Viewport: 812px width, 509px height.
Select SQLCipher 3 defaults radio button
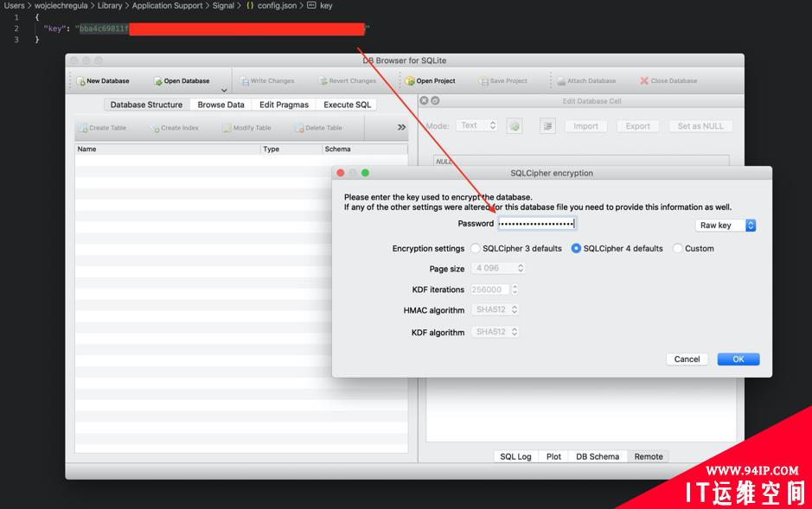[475, 248]
